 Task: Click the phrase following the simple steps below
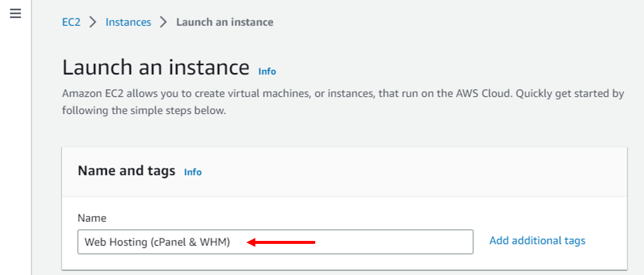(144, 111)
